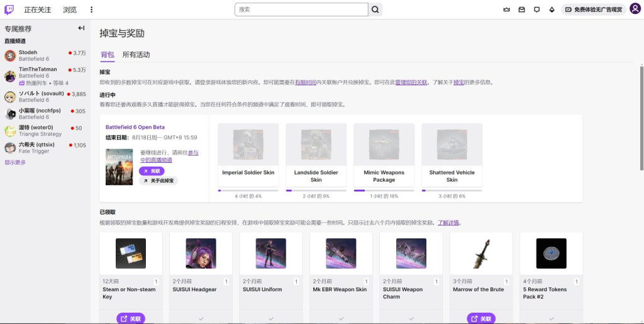
Task: Click the search input field
Action: [x=301, y=9]
